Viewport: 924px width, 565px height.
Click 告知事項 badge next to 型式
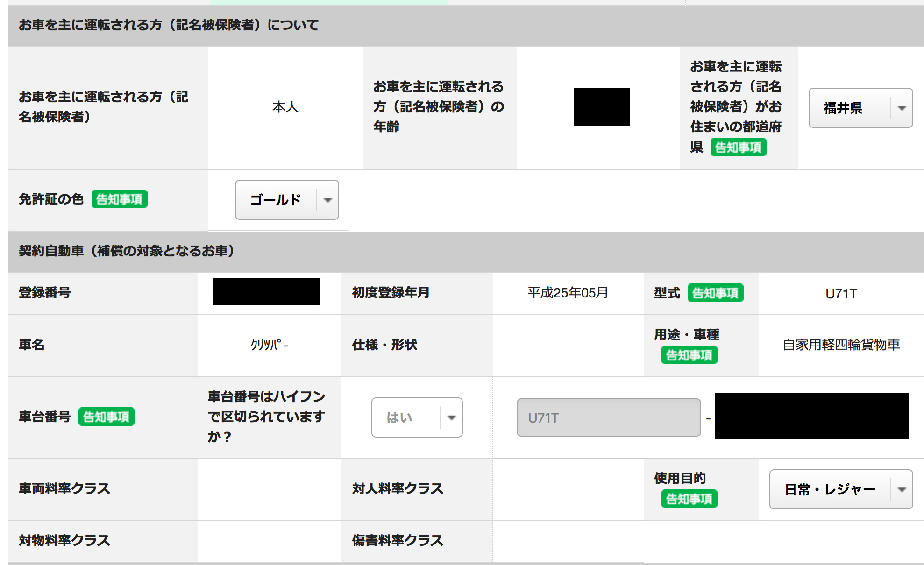point(715,293)
